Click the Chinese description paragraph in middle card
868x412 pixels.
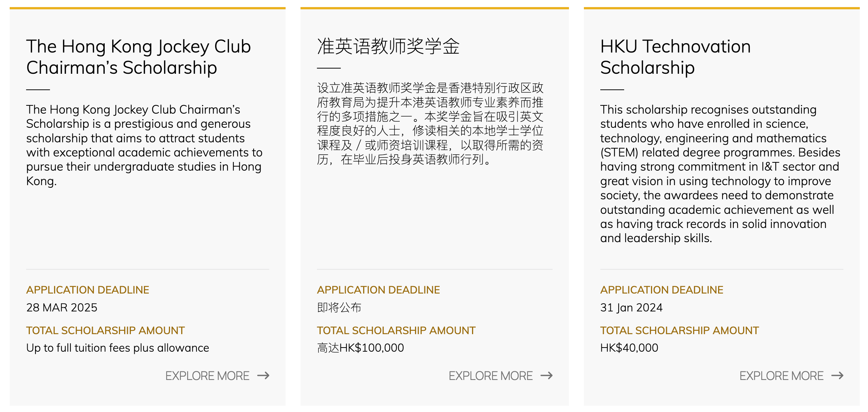pos(430,124)
